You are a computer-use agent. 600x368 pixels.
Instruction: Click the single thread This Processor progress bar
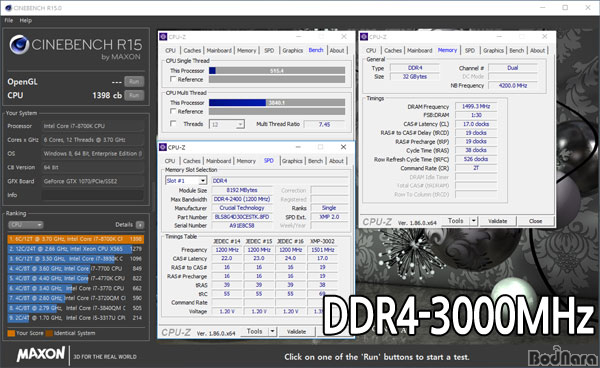[277, 71]
